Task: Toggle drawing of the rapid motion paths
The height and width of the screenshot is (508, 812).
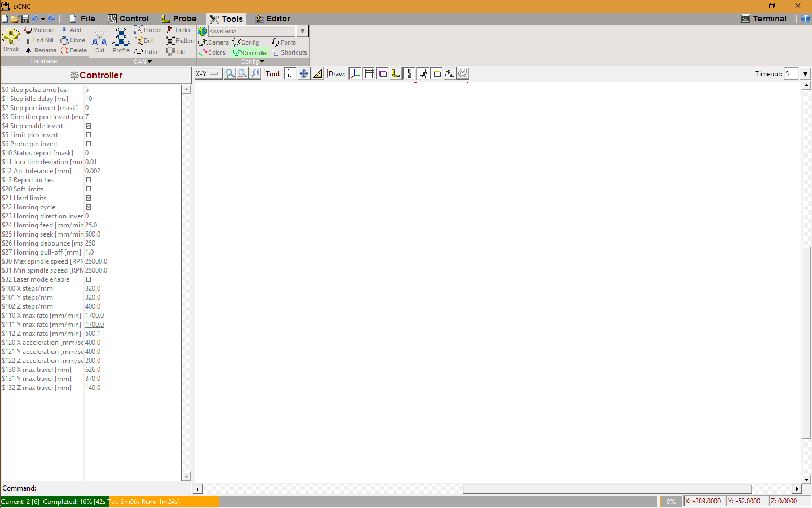Action: point(423,73)
